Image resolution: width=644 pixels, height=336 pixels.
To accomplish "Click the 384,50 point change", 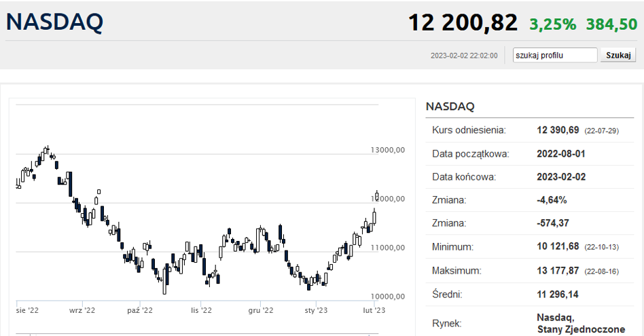I will coord(611,24).
